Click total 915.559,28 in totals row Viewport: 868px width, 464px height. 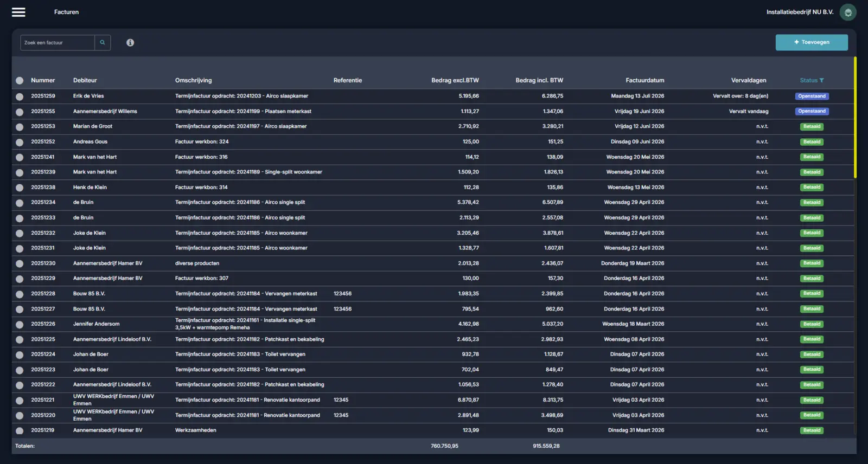(x=546, y=446)
